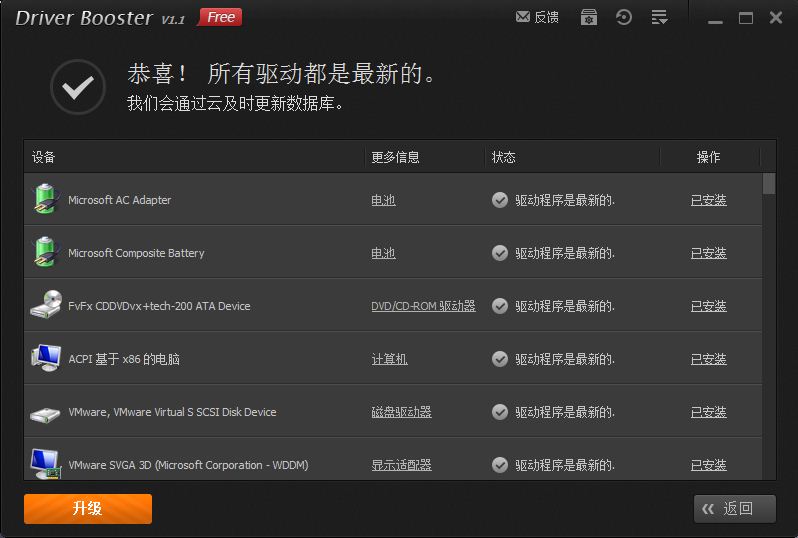Viewport: 798px width, 538px height.
Task: Click the VMware SVGA 3D display icon
Action: tap(45, 464)
